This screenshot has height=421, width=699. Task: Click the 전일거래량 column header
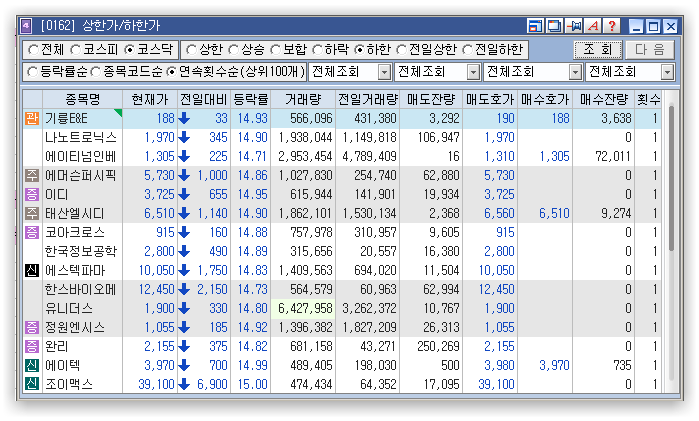tap(368, 99)
